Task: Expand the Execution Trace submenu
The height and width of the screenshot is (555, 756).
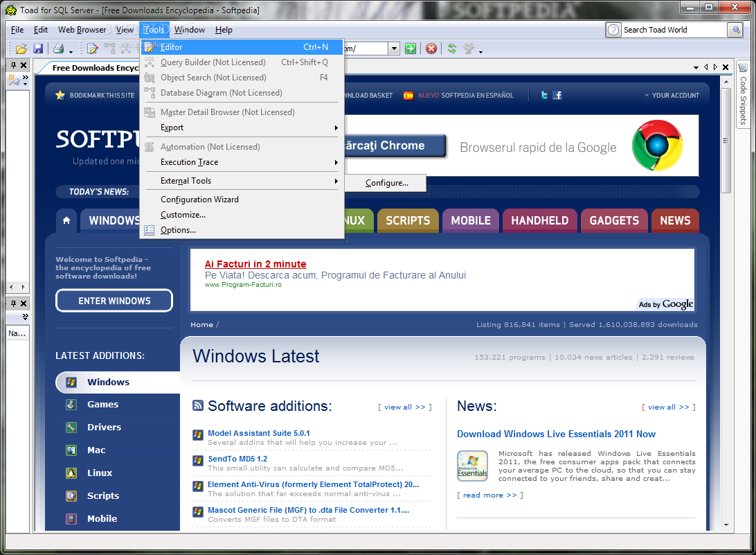Action: pyautogui.click(x=336, y=163)
